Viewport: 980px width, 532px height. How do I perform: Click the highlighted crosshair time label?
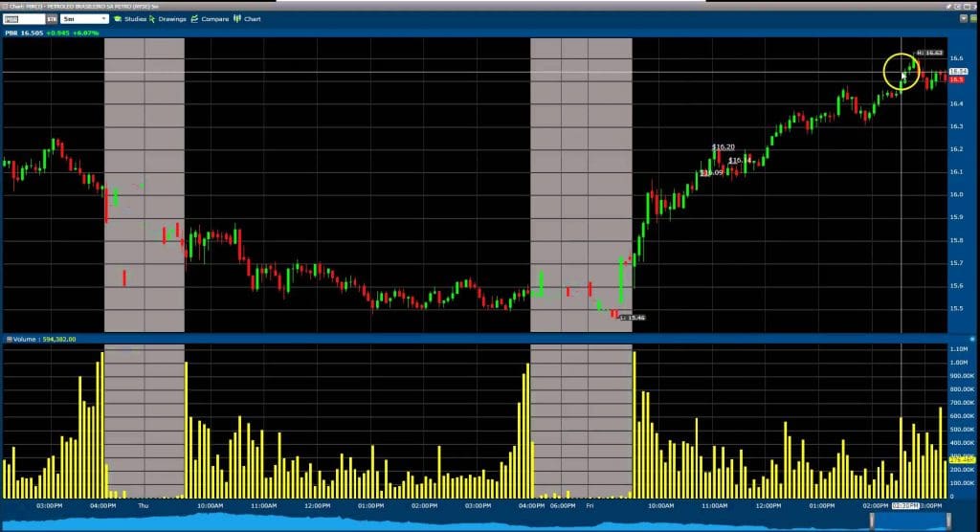[x=905, y=506]
